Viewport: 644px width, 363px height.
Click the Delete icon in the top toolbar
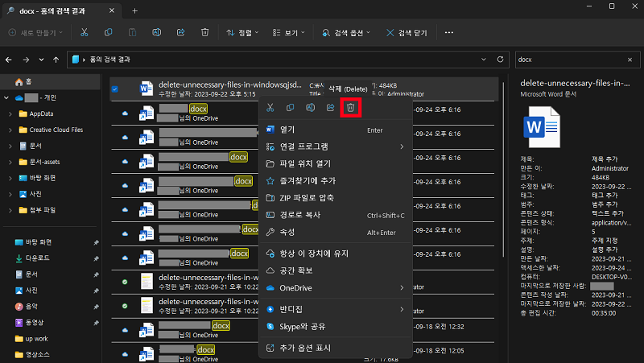click(x=205, y=33)
